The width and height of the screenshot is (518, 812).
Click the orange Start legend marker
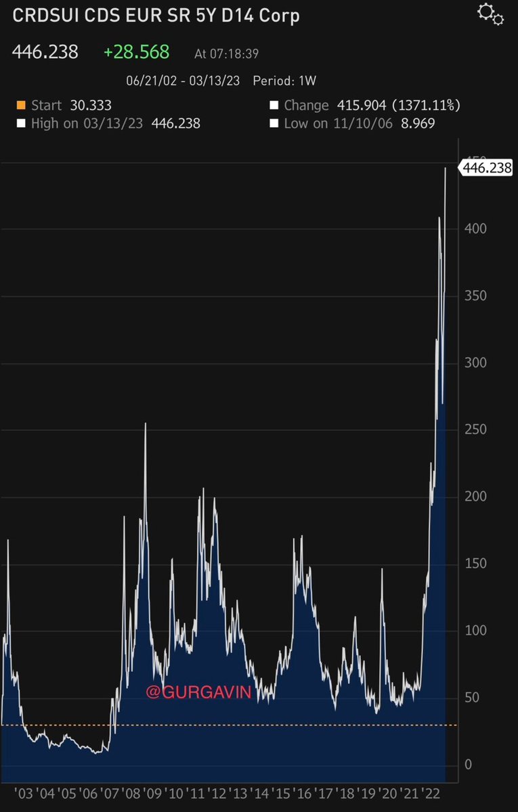(x=20, y=106)
